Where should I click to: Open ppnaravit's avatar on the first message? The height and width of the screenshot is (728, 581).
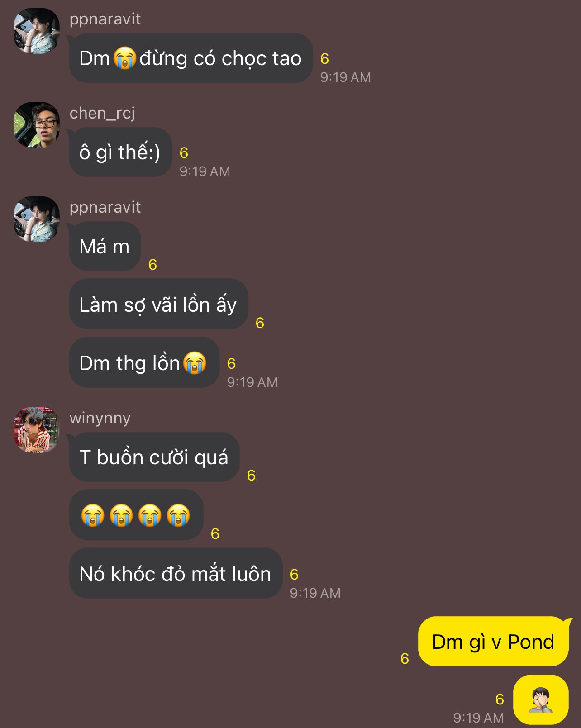[x=37, y=31]
